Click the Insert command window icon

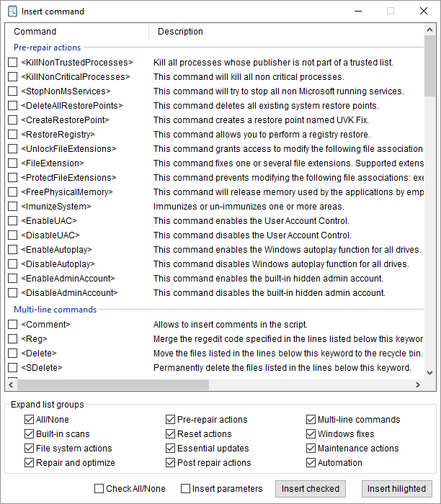12,12
